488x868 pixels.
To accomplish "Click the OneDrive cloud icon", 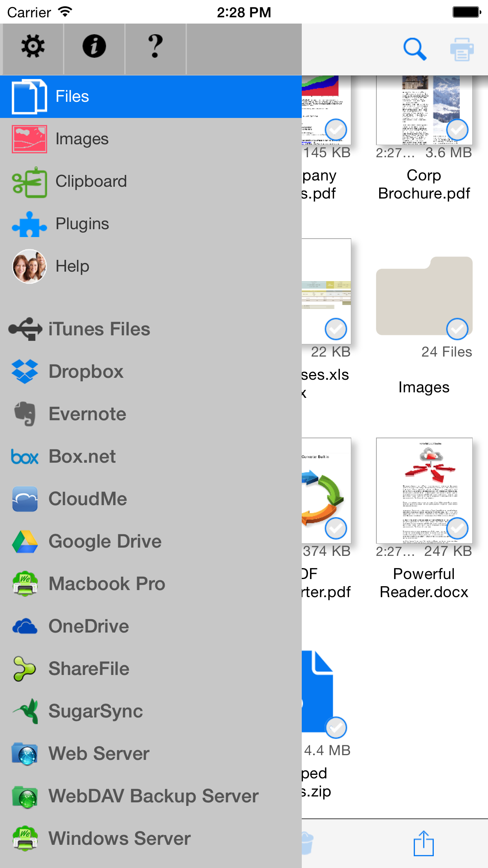I will pos(25,626).
